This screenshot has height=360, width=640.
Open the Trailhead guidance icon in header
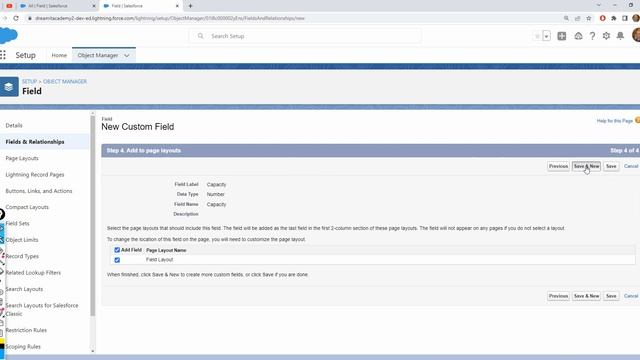(x=578, y=36)
